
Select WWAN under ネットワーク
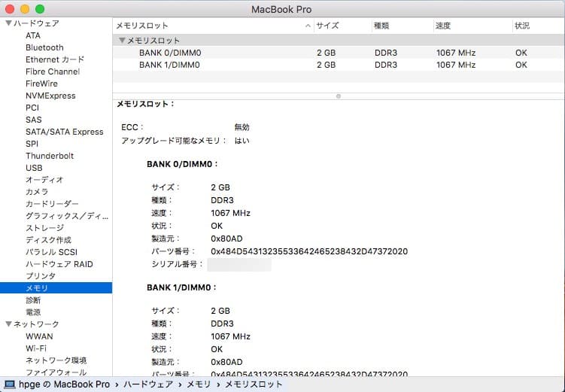pos(39,336)
